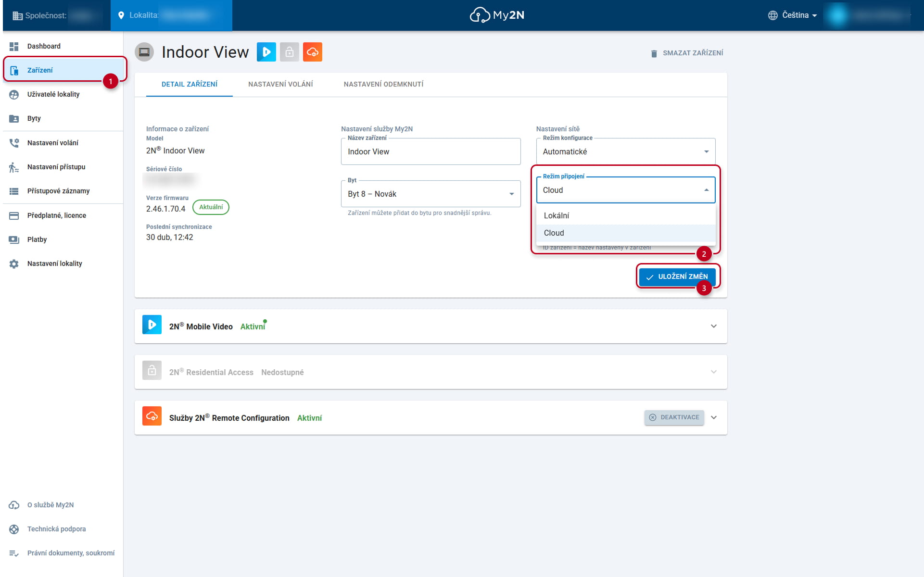This screenshot has width=924, height=577.
Task: Click the Platby payments icon
Action: pos(14,239)
